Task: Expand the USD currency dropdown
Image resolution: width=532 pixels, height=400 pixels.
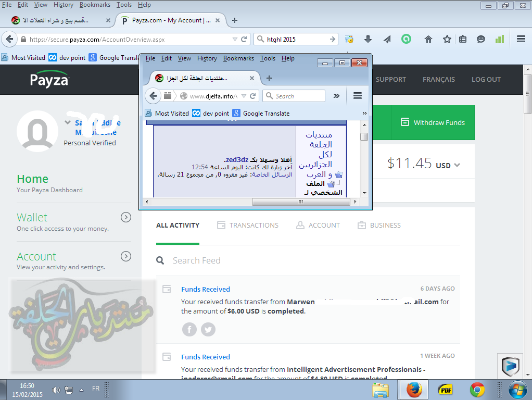Action: tap(457, 166)
